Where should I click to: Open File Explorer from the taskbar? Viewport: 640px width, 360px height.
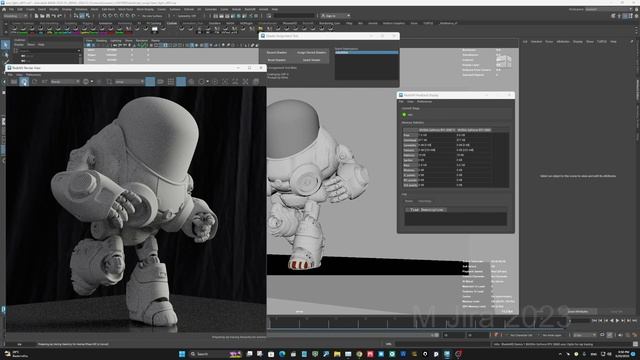(x=337, y=354)
